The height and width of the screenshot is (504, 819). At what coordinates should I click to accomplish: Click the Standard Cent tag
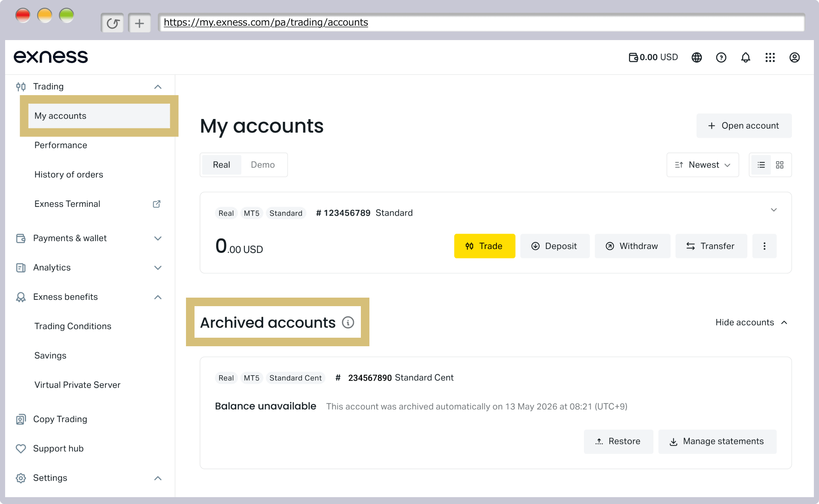[x=295, y=378]
